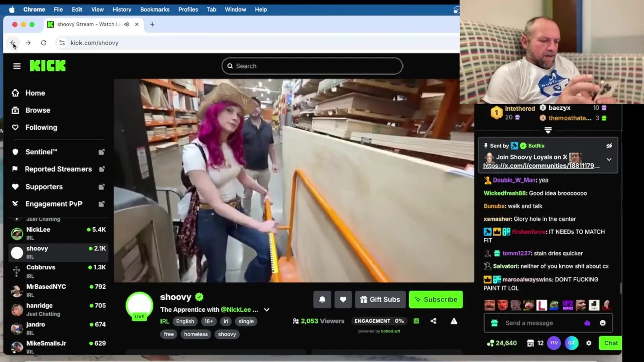Click external-link icon next to Supporters
The image size is (644, 362).
(x=101, y=187)
